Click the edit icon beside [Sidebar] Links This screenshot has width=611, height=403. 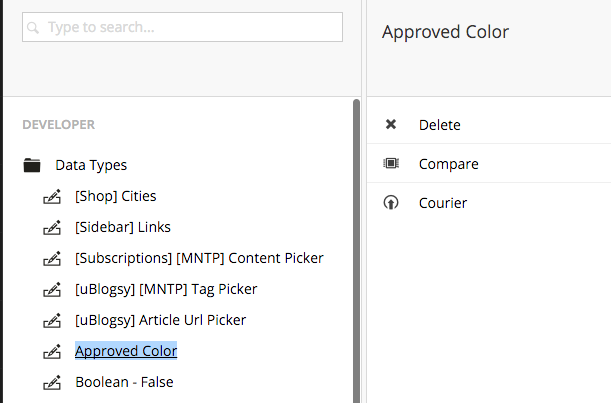tap(52, 227)
